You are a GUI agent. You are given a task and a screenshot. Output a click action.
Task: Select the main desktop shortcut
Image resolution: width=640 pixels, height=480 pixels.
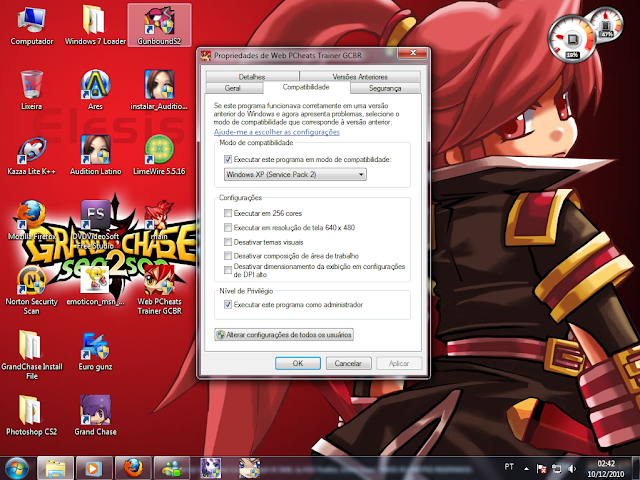tap(159, 220)
